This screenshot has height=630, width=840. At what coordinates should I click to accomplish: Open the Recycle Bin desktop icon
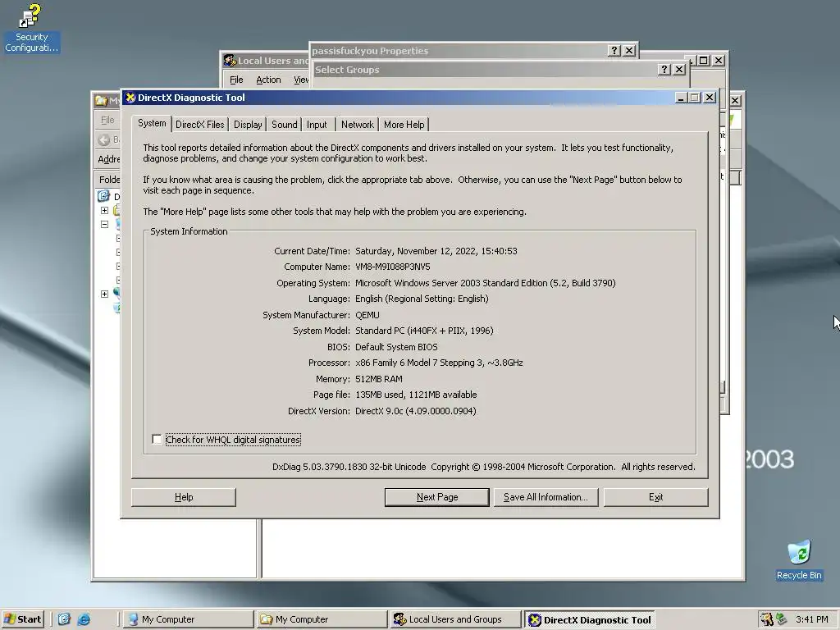tap(799, 560)
